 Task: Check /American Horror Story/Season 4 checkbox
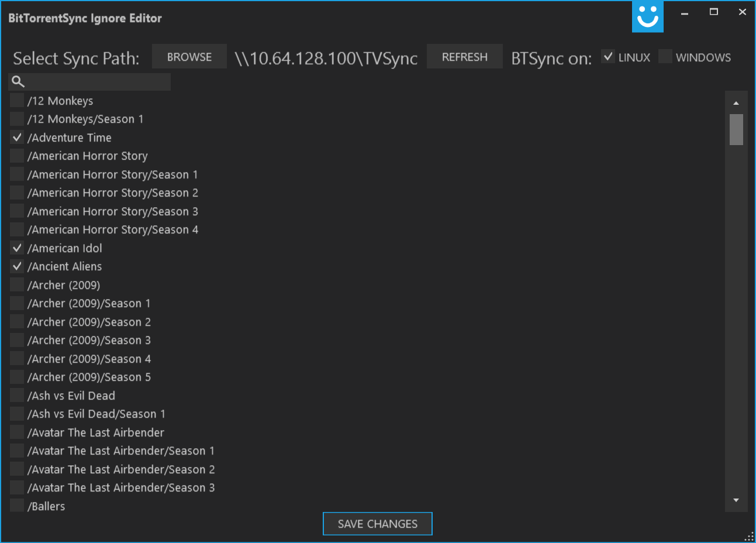click(17, 229)
